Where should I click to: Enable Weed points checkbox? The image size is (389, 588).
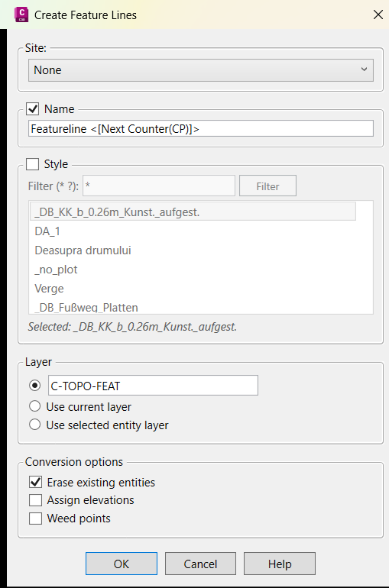[x=36, y=519]
